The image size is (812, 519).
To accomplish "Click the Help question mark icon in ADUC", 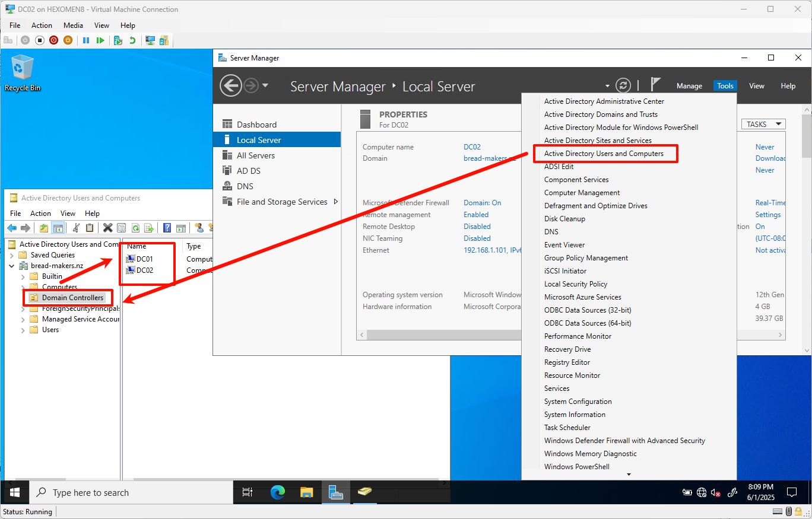I will [167, 228].
